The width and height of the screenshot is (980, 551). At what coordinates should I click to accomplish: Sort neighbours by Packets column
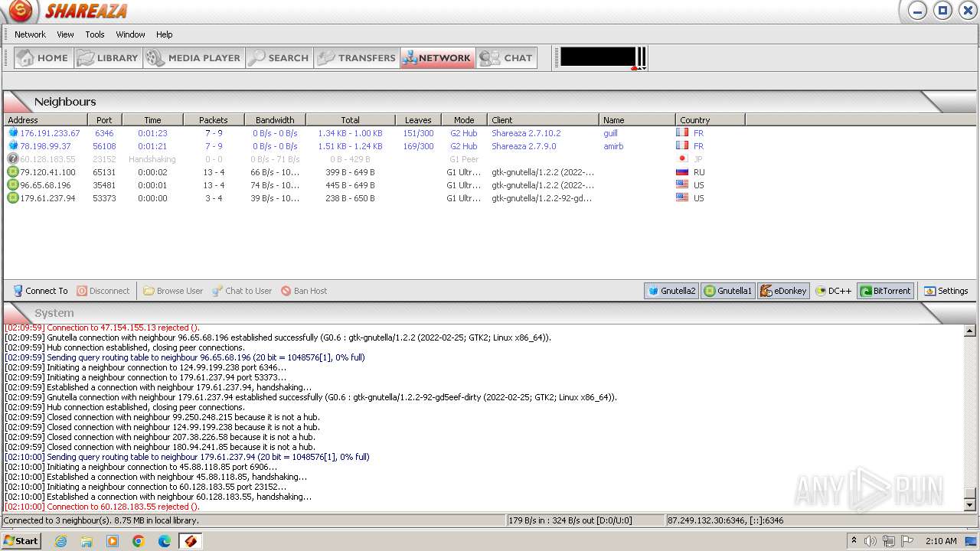coord(214,120)
